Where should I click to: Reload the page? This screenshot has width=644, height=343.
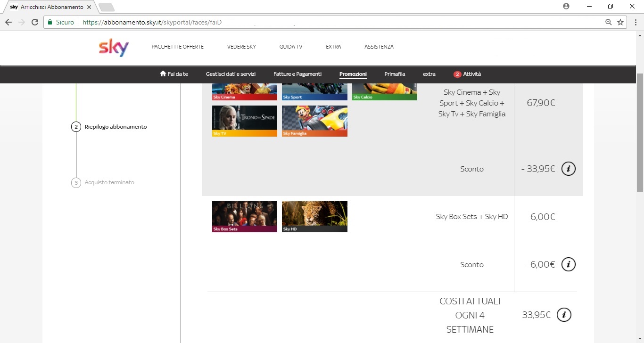[35, 22]
